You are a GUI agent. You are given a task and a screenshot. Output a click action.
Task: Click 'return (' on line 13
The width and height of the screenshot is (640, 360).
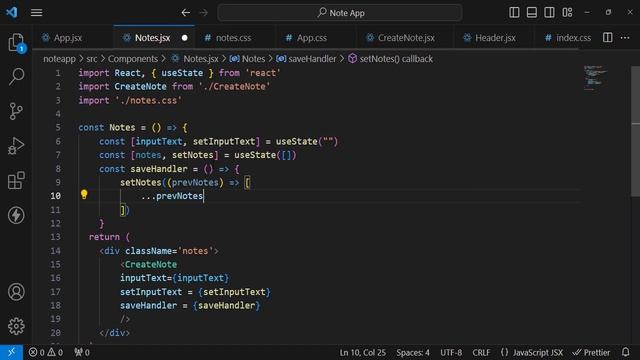tap(109, 237)
